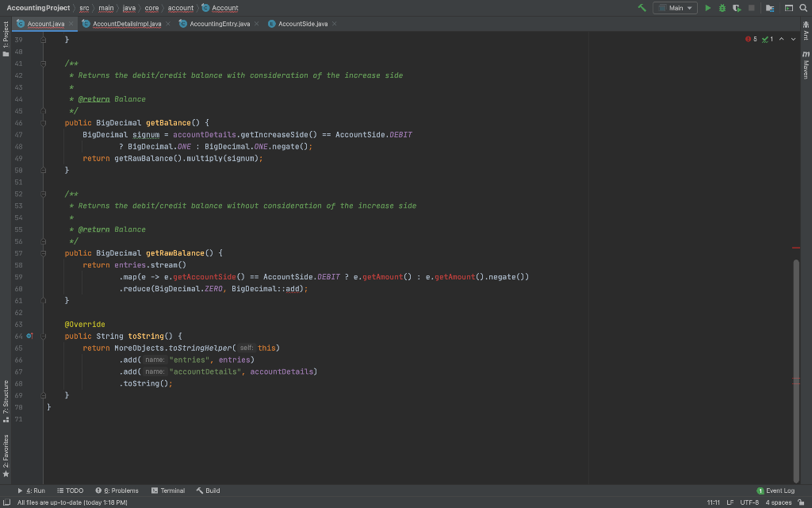
Task: Open the Main run configuration dropdown
Action: click(x=675, y=8)
